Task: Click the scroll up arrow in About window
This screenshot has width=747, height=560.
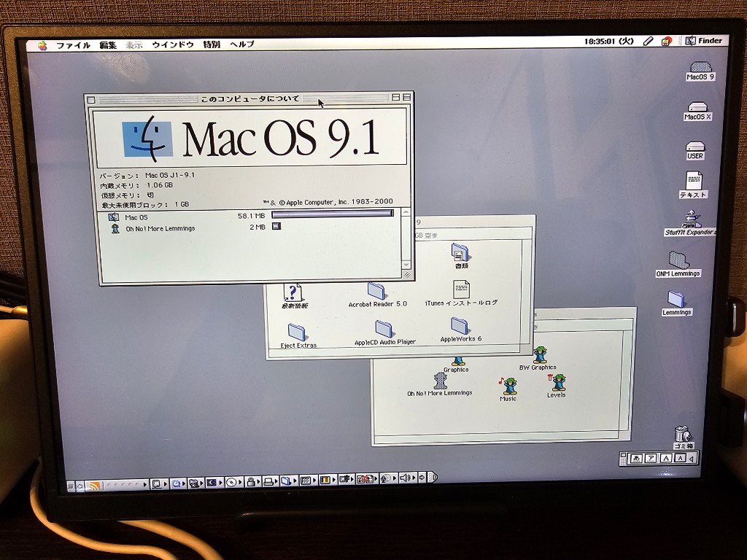Action: coord(406,212)
